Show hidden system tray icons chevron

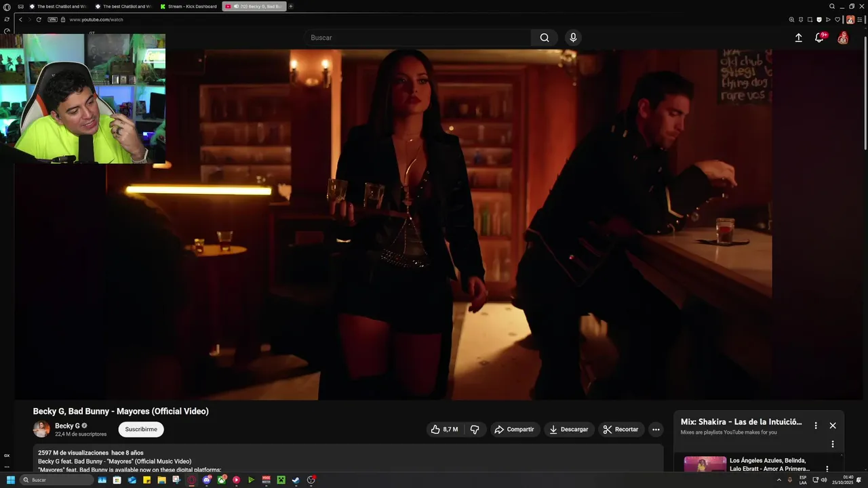tap(778, 480)
